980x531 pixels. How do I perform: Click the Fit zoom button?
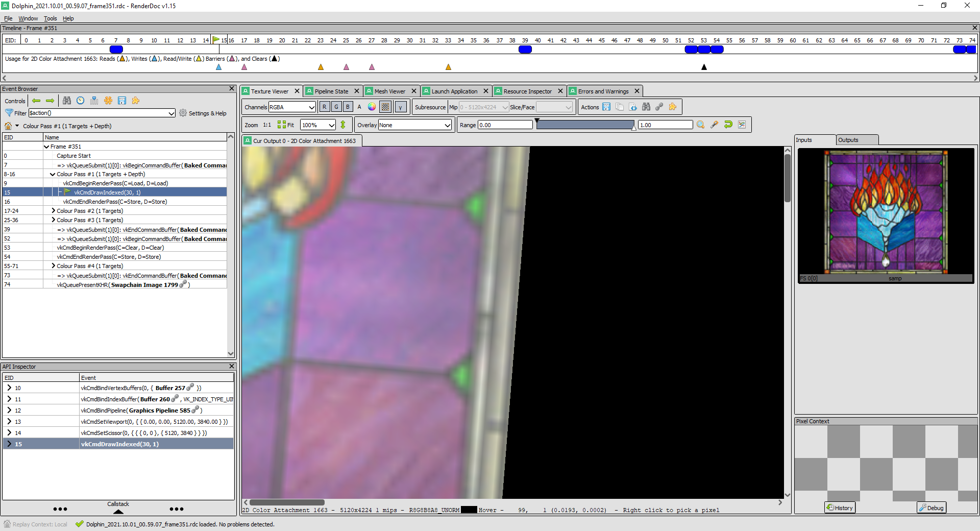[x=286, y=125]
